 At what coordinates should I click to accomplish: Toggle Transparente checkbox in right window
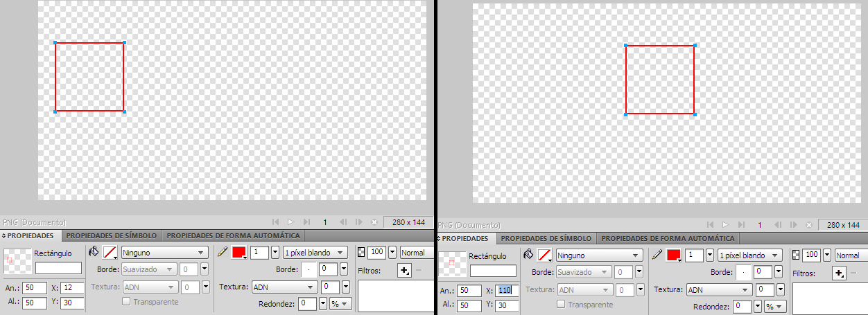point(561,305)
